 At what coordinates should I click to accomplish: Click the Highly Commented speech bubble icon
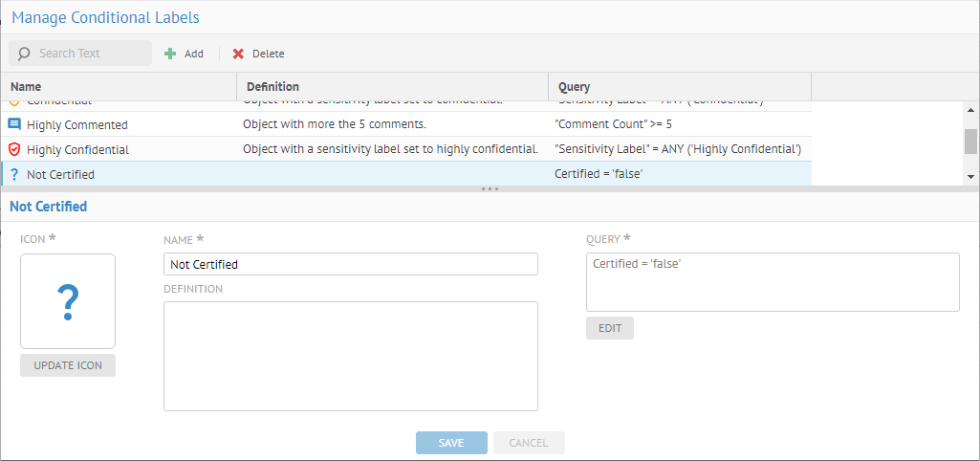coord(14,124)
